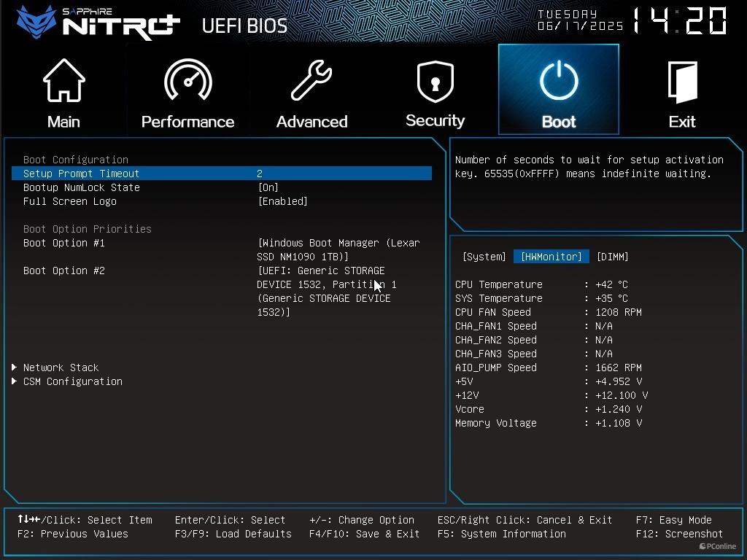Select the [HWMonitor] info tab
The image size is (747, 560).
(551, 257)
